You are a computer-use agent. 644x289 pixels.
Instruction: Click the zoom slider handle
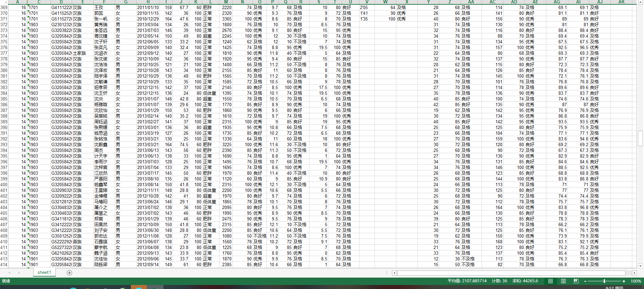(x=604, y=281)
